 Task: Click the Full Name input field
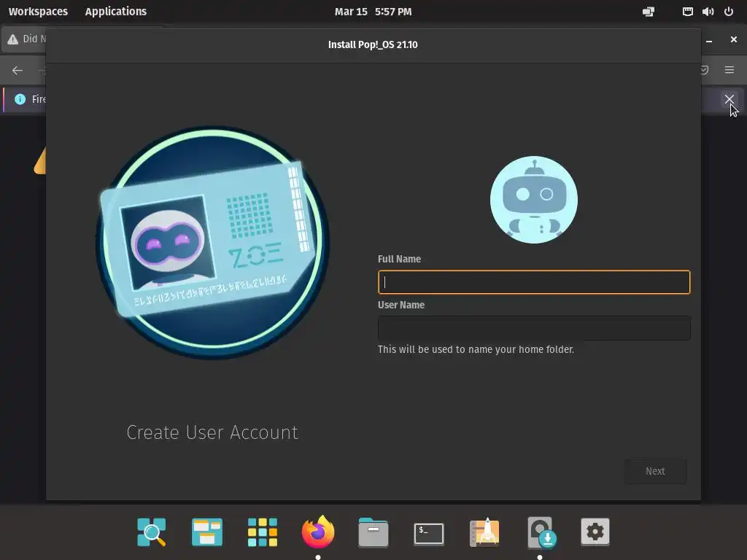tap(533, 282)
